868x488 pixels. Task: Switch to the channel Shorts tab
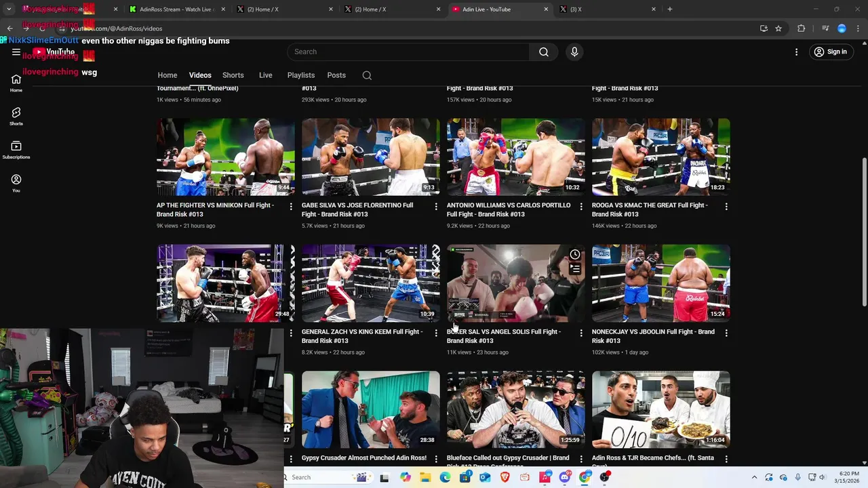click(233, 75)
